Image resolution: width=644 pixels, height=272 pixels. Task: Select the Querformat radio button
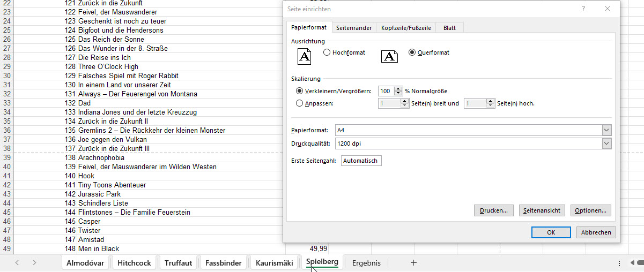[x=412, y=52]
